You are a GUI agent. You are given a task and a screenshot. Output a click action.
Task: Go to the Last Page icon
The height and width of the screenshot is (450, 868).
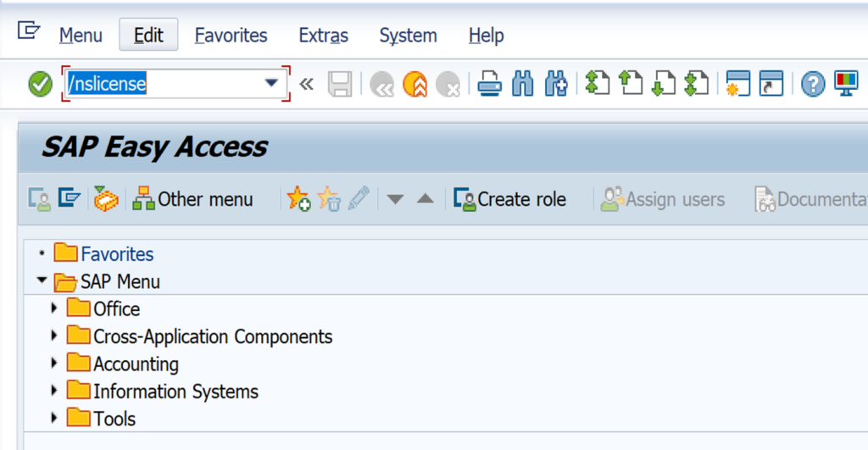point(697,84)
